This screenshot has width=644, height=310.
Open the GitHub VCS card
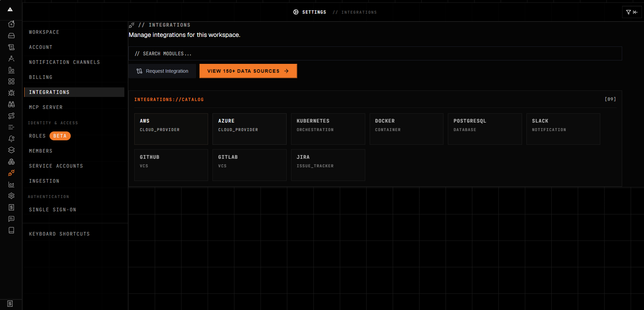(x=171, y=165)
